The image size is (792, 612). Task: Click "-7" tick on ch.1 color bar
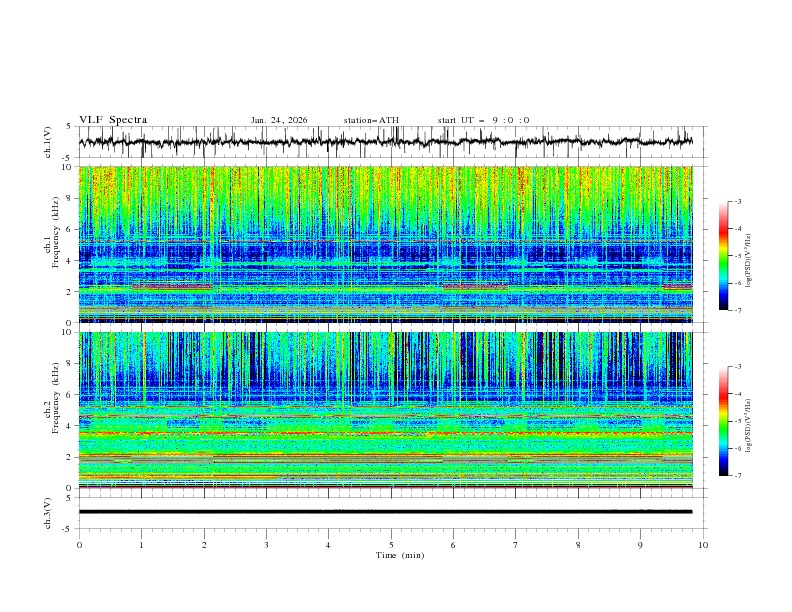[x=737, y=310]
